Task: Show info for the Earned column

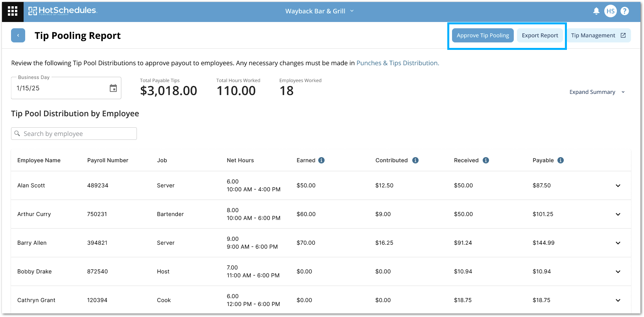Action: pyautogui.click(x=321, y=160)
